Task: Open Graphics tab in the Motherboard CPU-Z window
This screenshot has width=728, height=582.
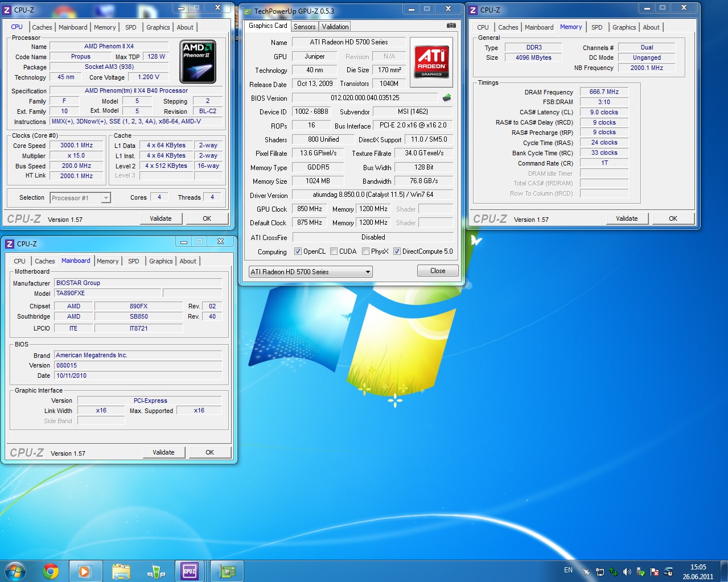Action: click(x=161, y=261)
